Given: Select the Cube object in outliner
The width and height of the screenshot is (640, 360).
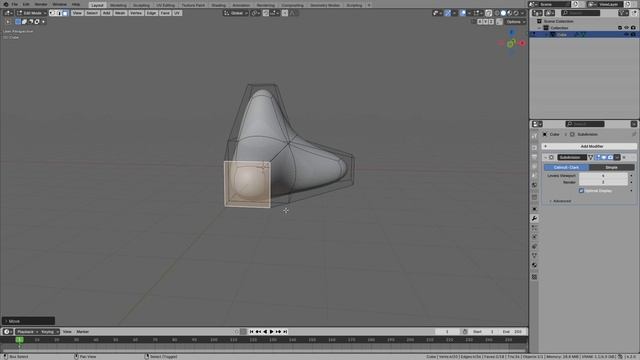Looking at the screenshot, I should click(x=562, y=35).
